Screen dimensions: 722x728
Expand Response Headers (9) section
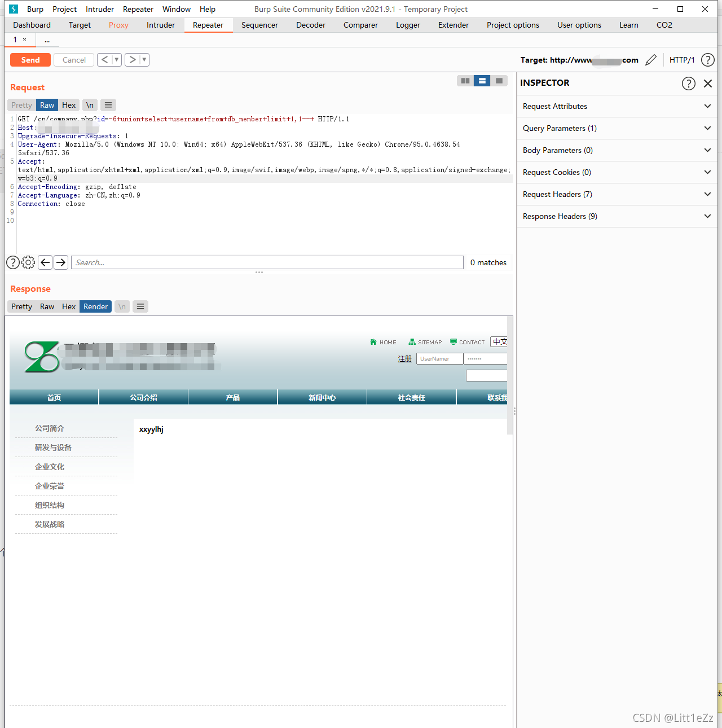point(617,216)
